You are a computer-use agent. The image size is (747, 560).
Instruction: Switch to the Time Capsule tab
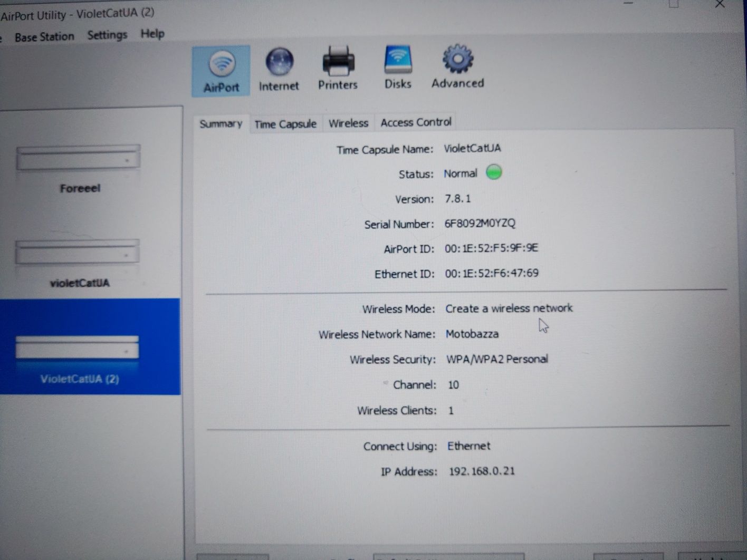point(285,124)
